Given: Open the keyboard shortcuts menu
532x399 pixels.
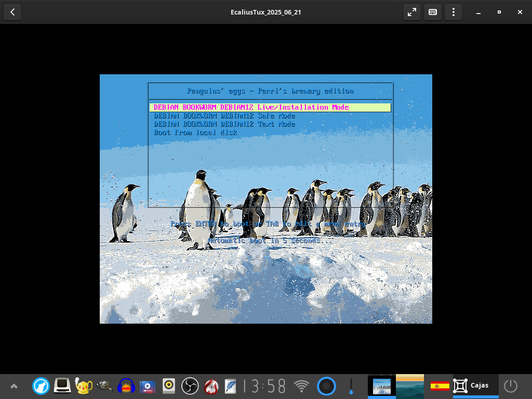Looking at the screenshot, I should point(433,12).
